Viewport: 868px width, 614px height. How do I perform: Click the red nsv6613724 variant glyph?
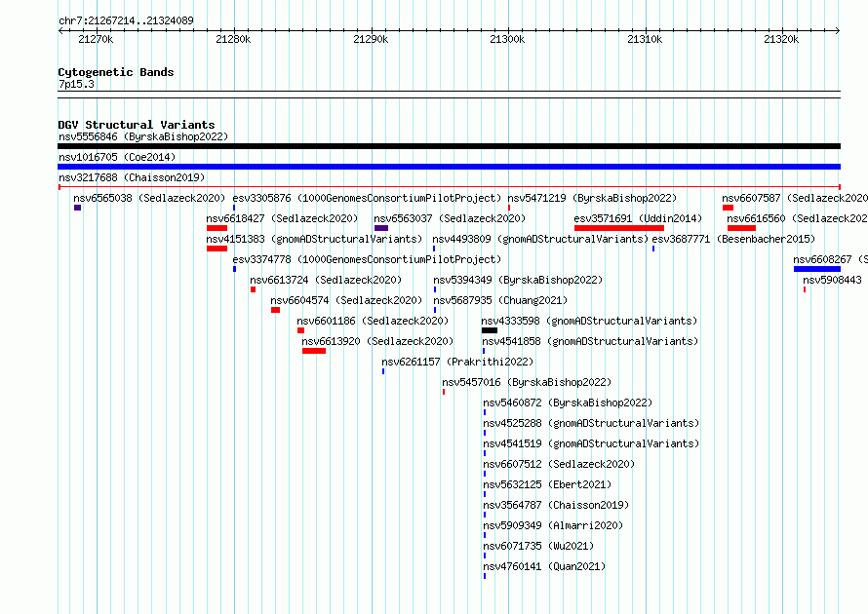(x=253, y=289)
